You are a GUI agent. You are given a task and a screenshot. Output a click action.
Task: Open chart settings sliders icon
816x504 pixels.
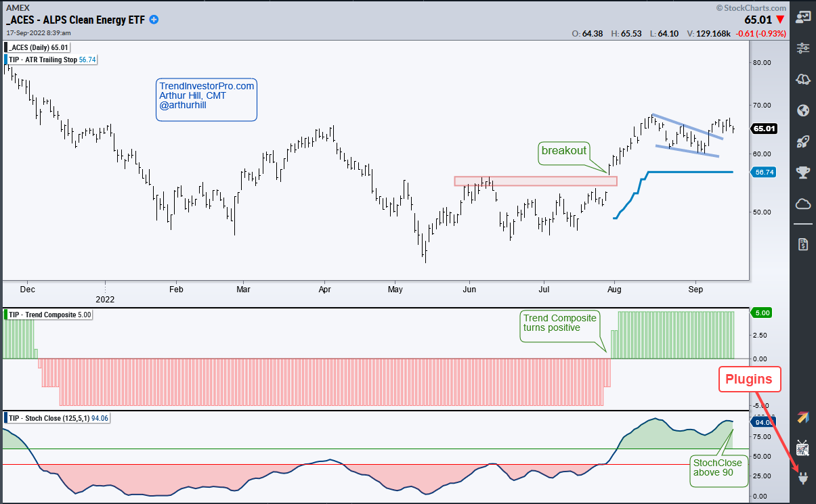click(x=804, y=48)
